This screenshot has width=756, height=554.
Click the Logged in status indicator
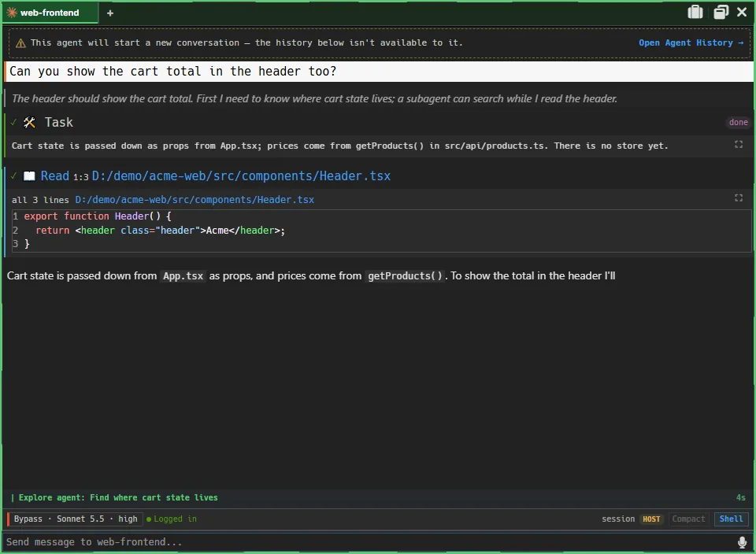coord(172,519)
